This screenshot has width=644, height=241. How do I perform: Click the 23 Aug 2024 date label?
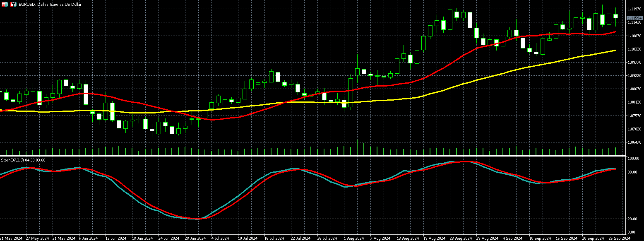click(x=461, y=239)
